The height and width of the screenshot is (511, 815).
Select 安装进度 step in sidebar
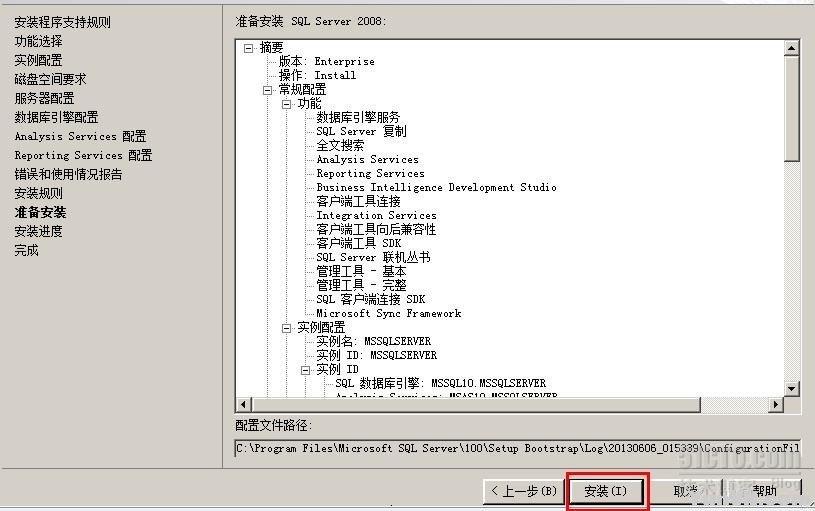click(x=38, y=231)
